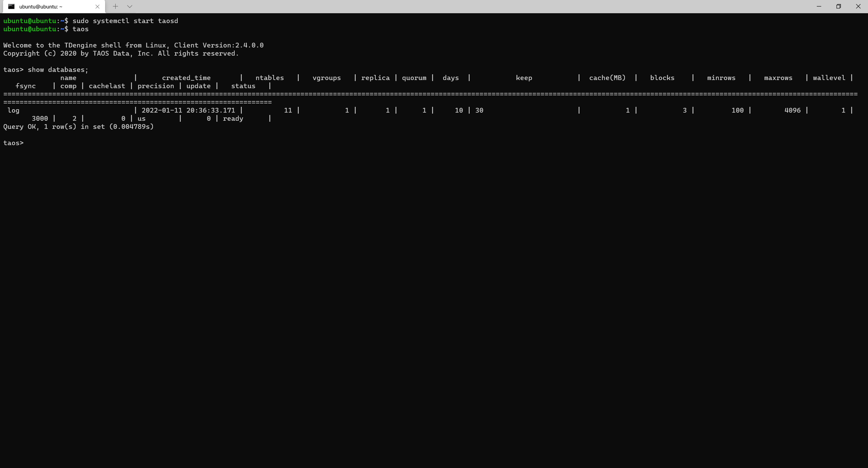The width and height of the screenshot is (868, 468).
Task: Click the 'show databases;' command text
Action: [x=58, y=70]
